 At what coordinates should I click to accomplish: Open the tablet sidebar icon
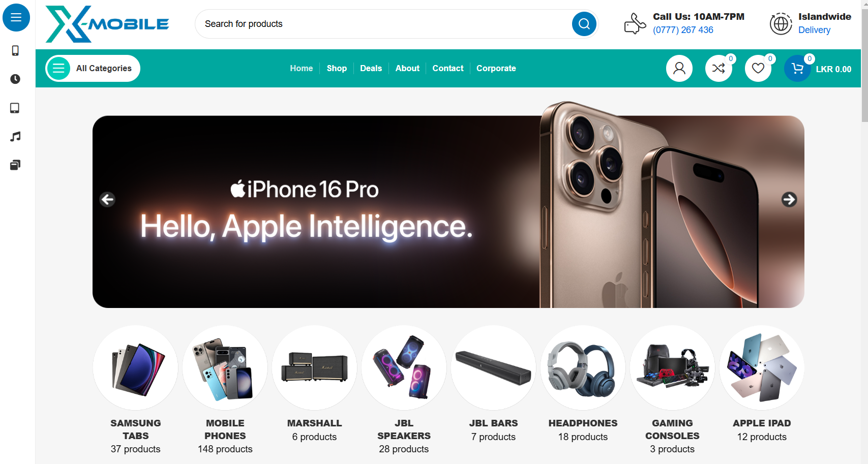pyautogui.click(x=15, y=108)
